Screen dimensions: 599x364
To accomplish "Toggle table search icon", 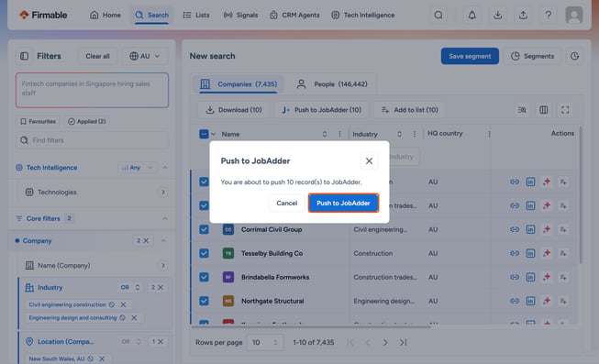I will pyautogui.click(x=522, y=110).
